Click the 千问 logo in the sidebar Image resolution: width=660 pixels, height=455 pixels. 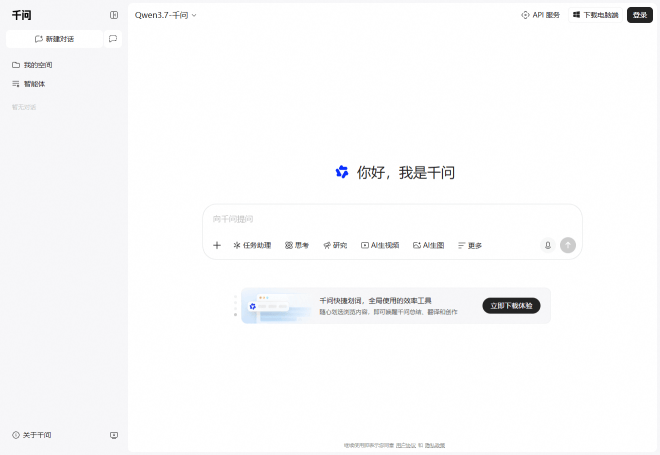21,15
